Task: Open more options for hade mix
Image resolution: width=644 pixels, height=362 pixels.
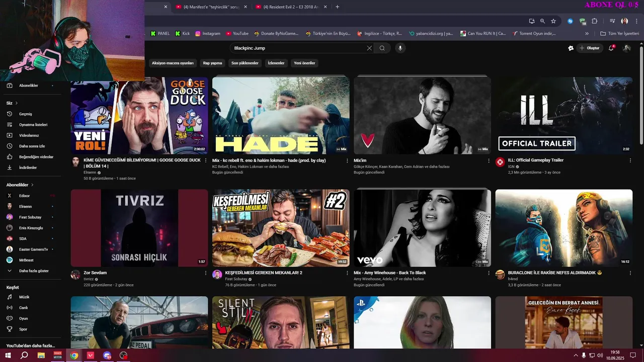Action: click(x=347, y=160)
